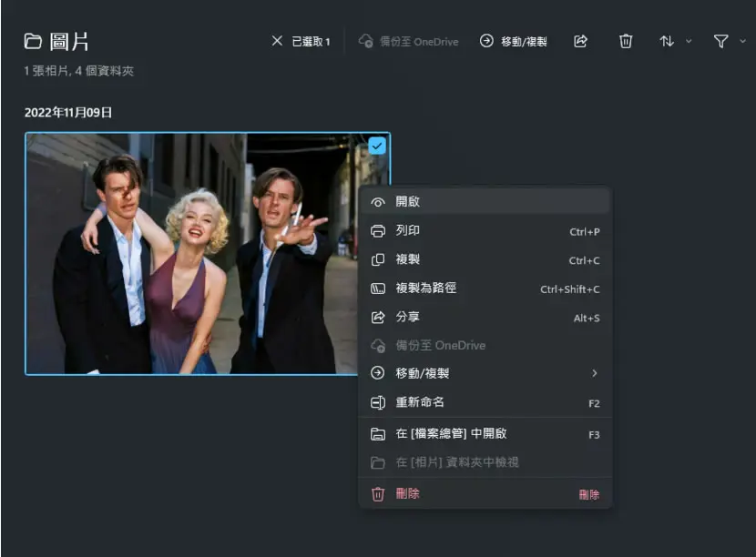Expand the sort options dropdown arrow
The width and height of the screenshot is (756, 557).
689,42
